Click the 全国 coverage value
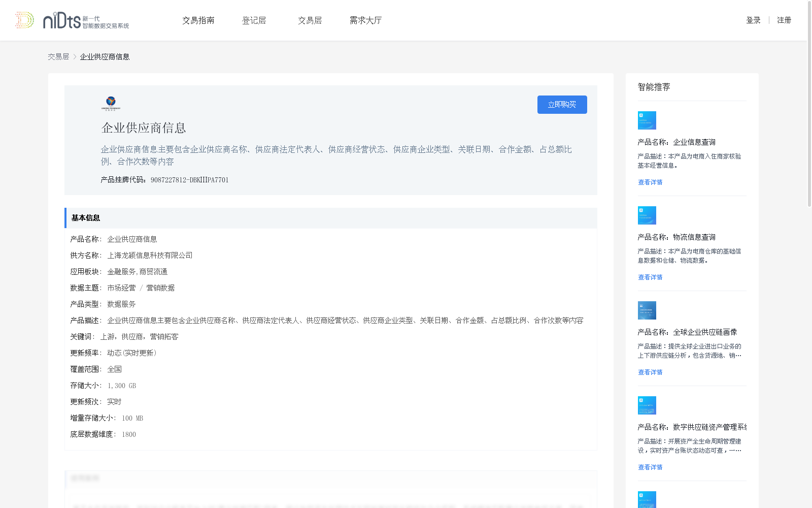The height and width of the screenshot is (508, 812). [114, 369]
